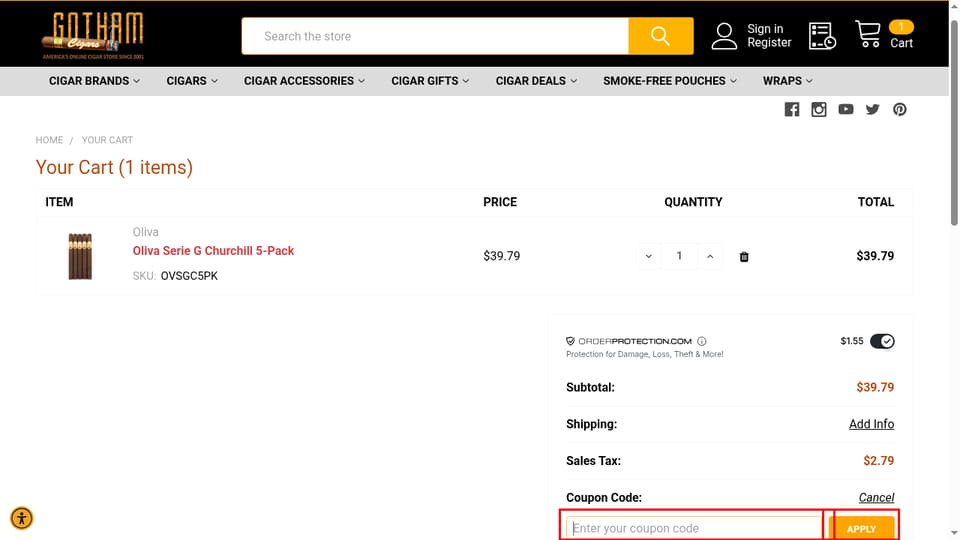This screenshot has width=960, height=540.
Task: Click the yellow search magnifier button
Action: tap(661, 36)
